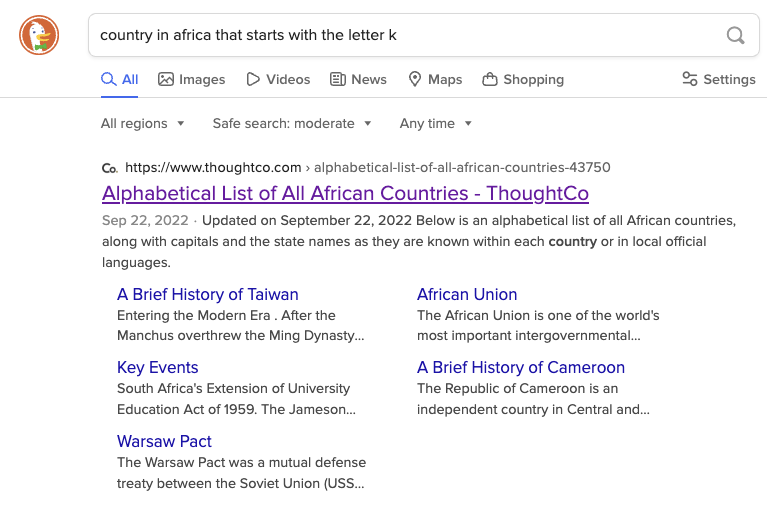Open the A Brief History of Taiwan link

coord(208,294)
